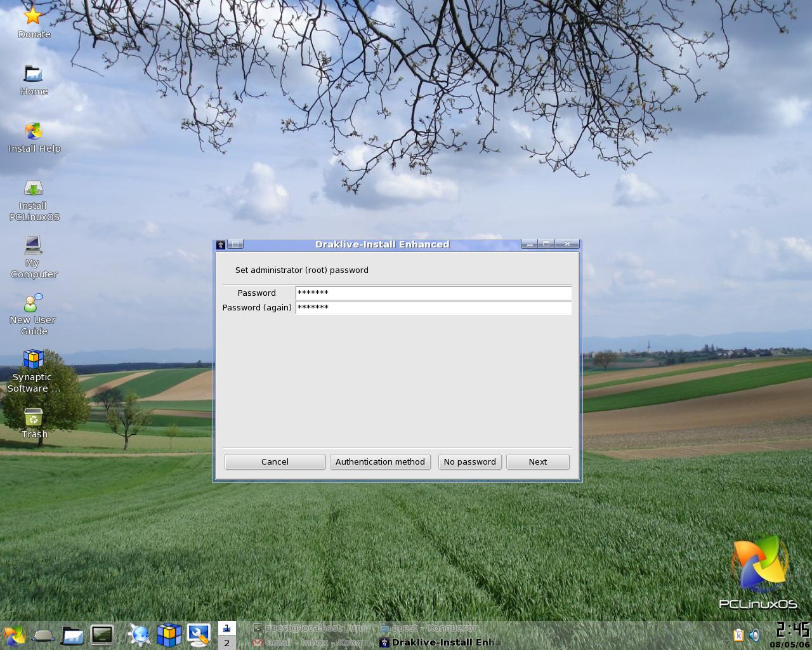Click the icon right of the Draklive title bar menu icon
Viewport: 812px width, 650px height.
pyautogui.click(x=235, y=244)
